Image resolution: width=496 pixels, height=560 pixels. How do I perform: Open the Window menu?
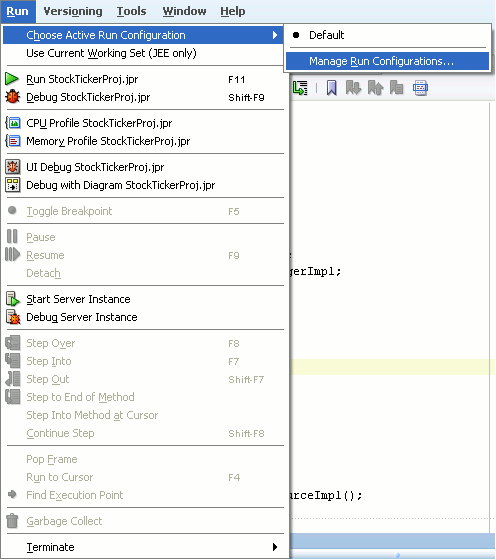pyautogui.click(x=184, y=11)
